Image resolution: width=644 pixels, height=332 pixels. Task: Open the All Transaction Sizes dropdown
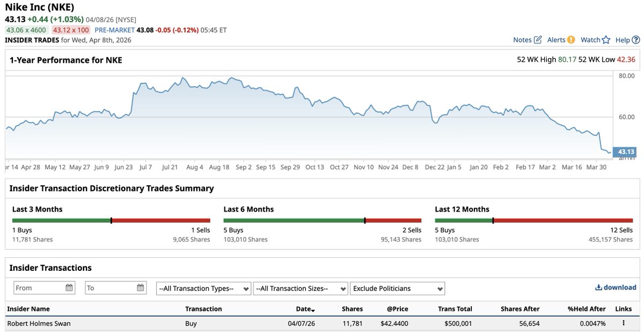tap(301, 288)
